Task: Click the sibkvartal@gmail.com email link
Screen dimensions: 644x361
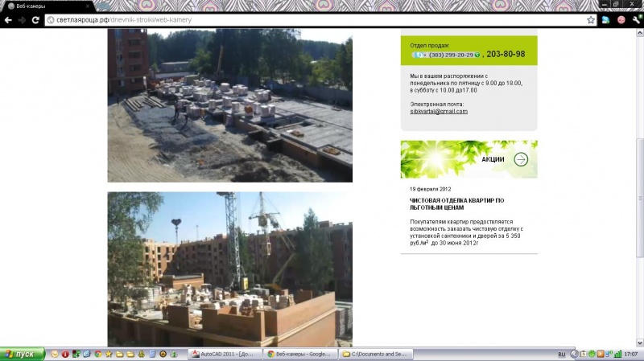Action: click(x=439, y=111)
